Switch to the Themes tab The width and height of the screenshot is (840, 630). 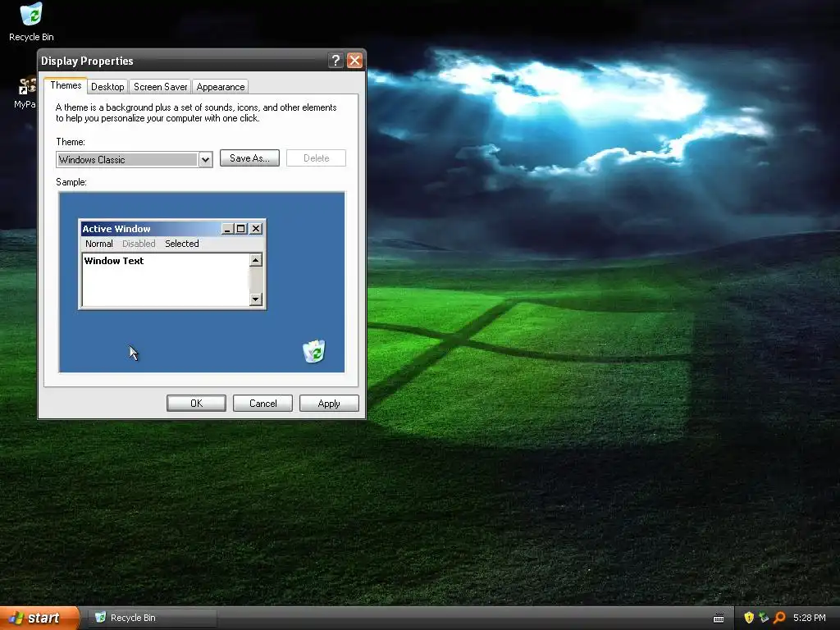tap(66, 85)
